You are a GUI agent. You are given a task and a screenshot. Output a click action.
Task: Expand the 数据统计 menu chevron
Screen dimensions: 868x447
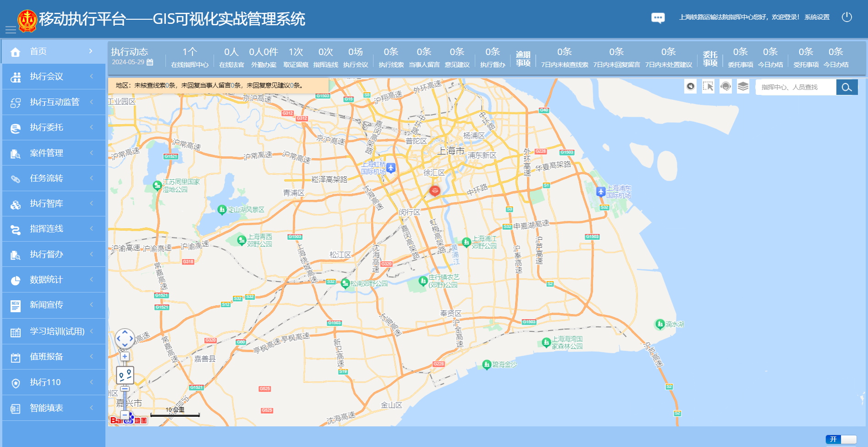click(92, 280)
